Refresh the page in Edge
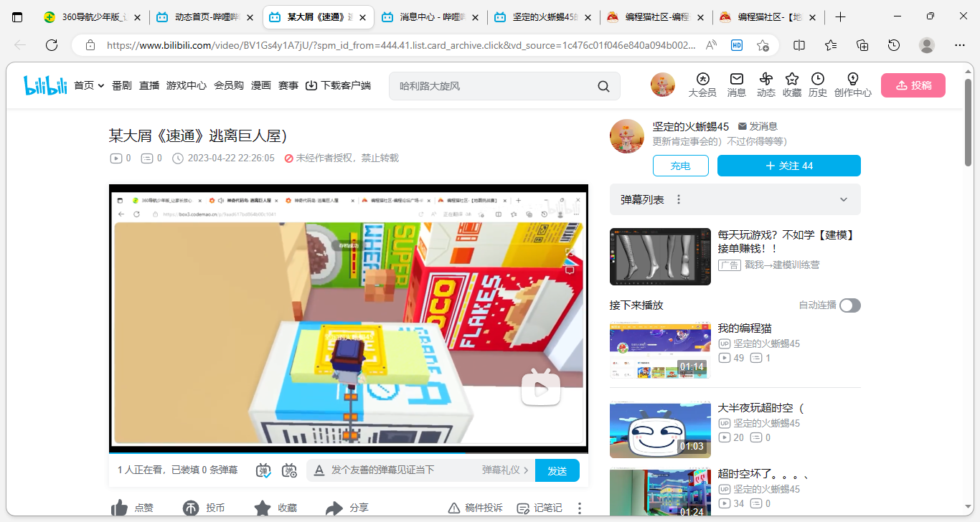The width and height of the screenshot is (980, 522). pos(52,45)
